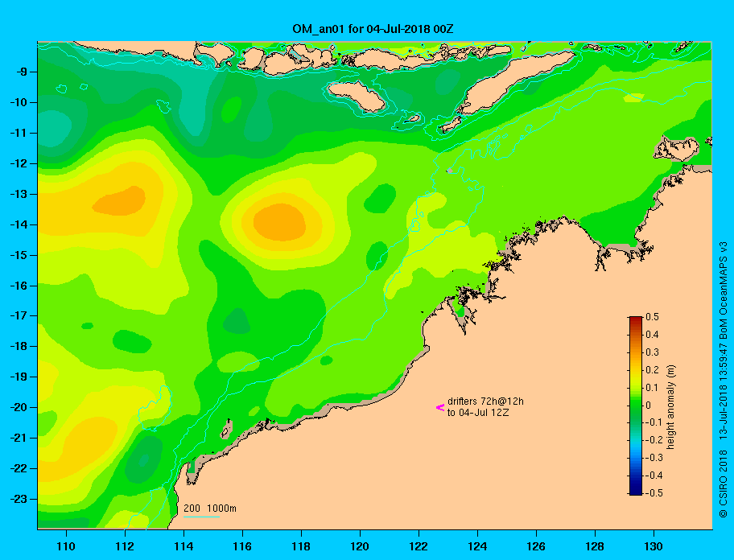Viewport: 734px width, 560px height.
Task: Click latitude axis label '-9'
Action: pos(21,72)
